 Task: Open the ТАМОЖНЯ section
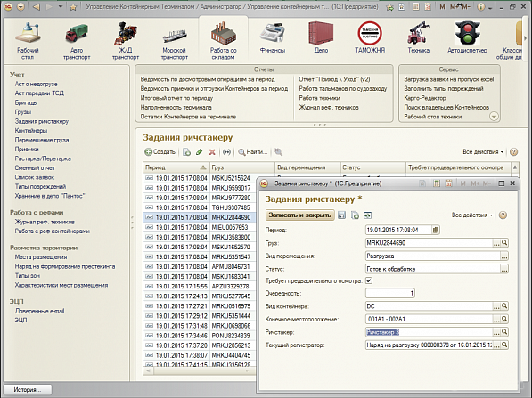tap(370, 37)
